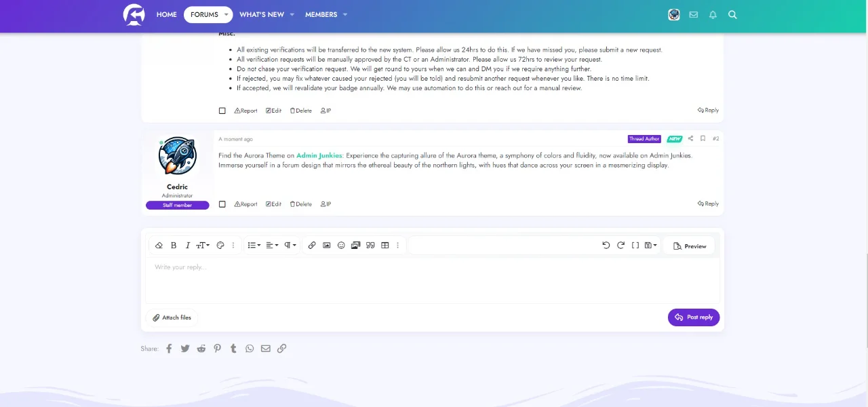
Task: Expand the What's New menu arrow
Action: click(x=292, y=14)
